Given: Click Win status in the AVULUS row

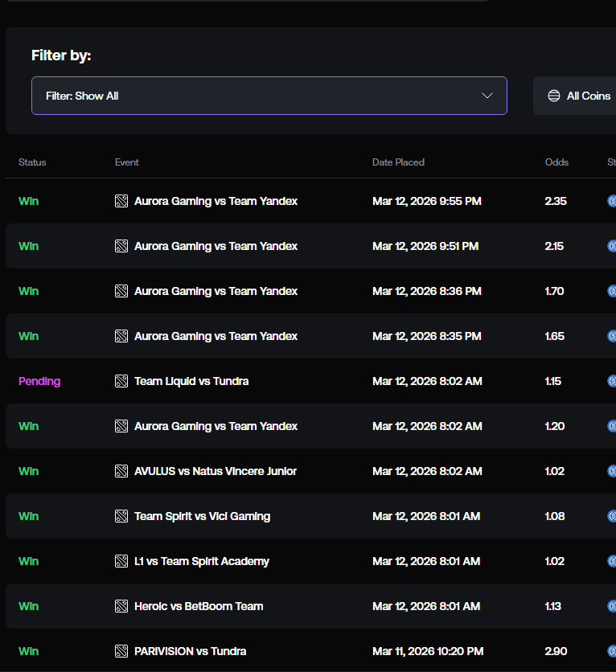Looking at the screenshot, I should [x=29, y=471].
